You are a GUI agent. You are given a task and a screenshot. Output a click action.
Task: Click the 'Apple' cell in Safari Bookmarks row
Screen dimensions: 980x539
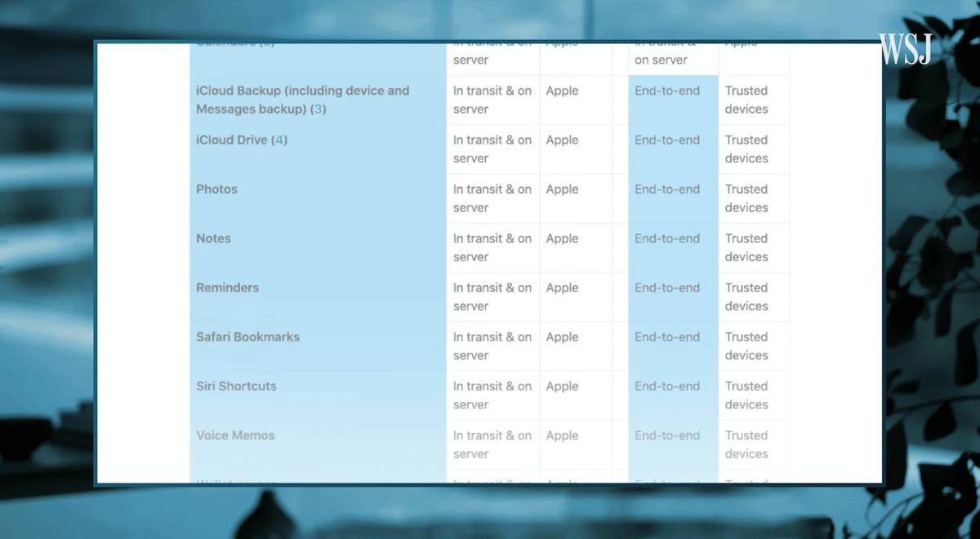[x=562, y=336]
